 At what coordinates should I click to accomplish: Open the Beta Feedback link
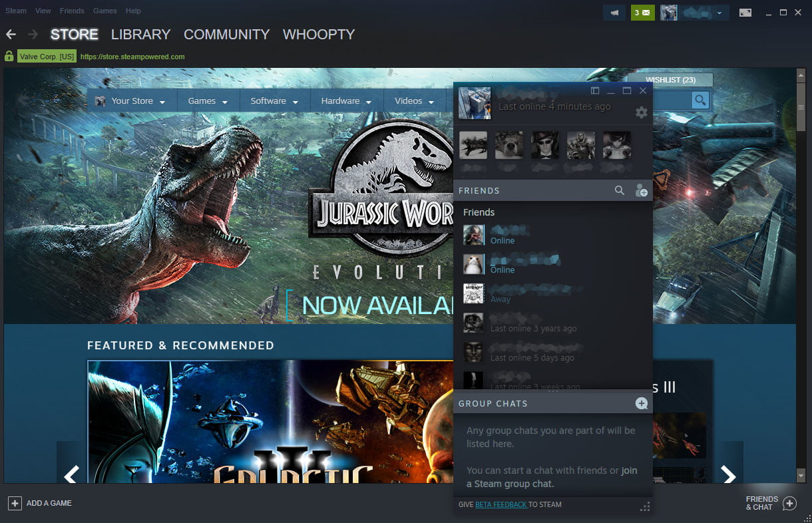(501, 504)
